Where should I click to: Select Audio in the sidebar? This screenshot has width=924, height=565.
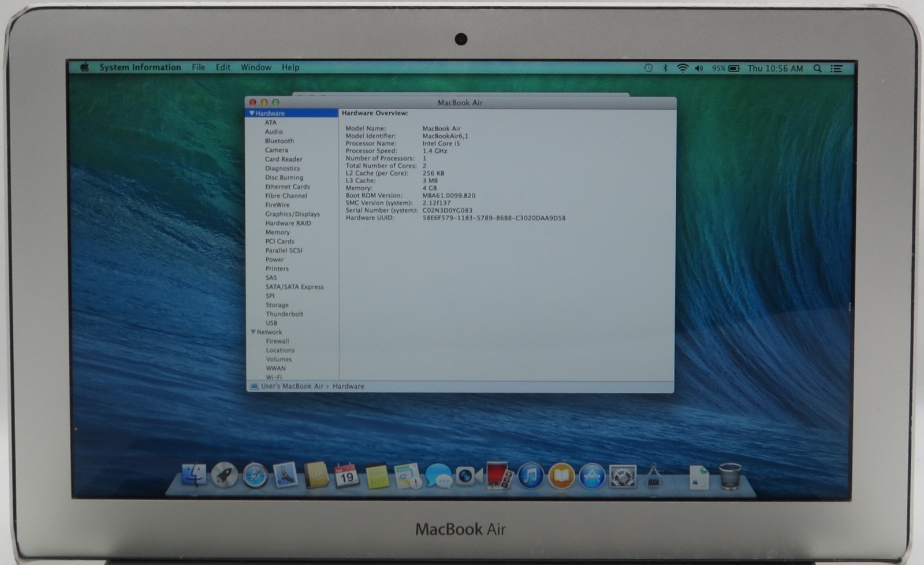tap(274, 132)
